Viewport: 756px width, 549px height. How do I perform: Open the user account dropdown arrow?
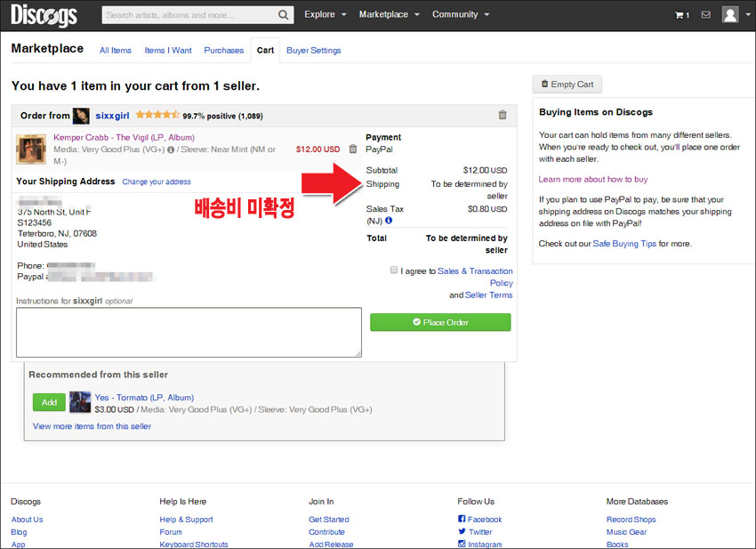coord(748,14)
